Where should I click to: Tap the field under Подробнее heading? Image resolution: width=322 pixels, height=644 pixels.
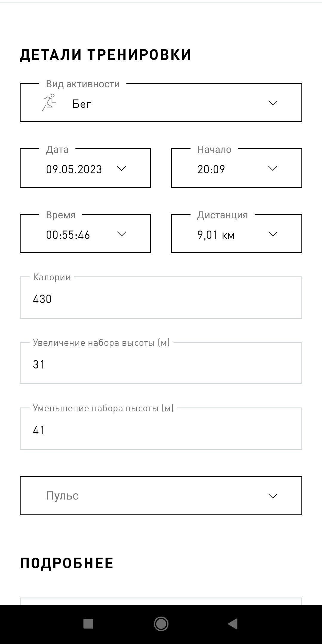pos(161,601)
